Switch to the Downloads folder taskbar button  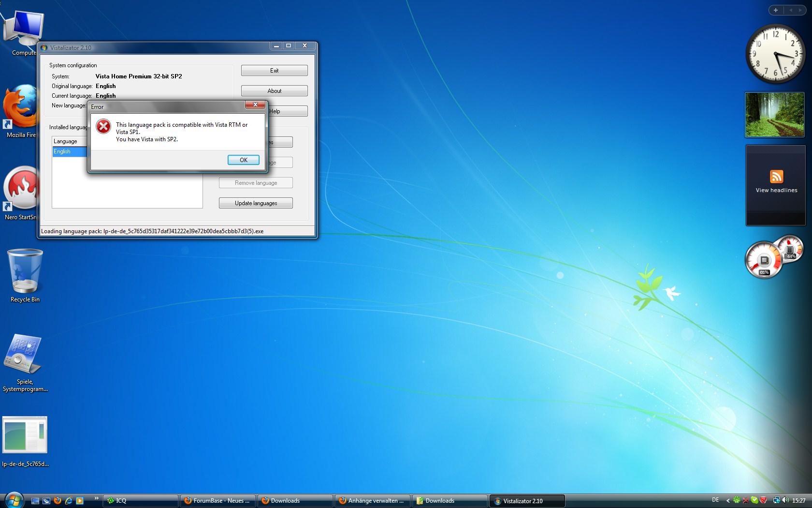click(x=449, y=501)
